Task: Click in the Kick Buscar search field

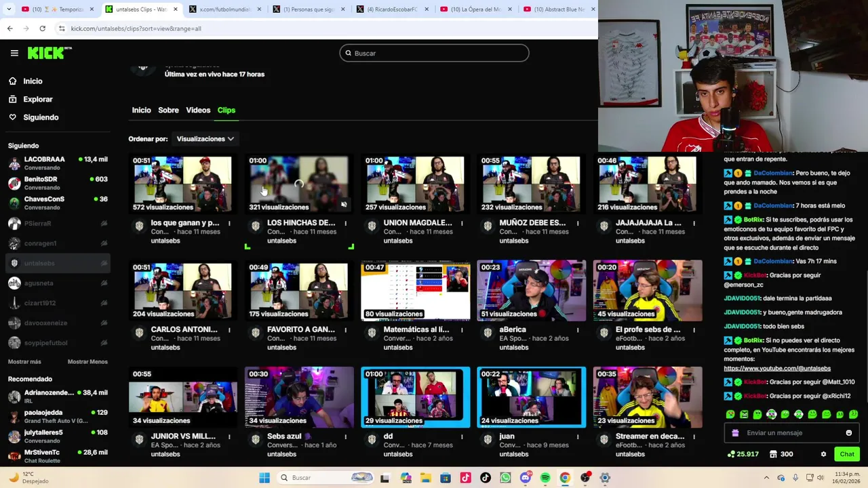Action: 434,53
